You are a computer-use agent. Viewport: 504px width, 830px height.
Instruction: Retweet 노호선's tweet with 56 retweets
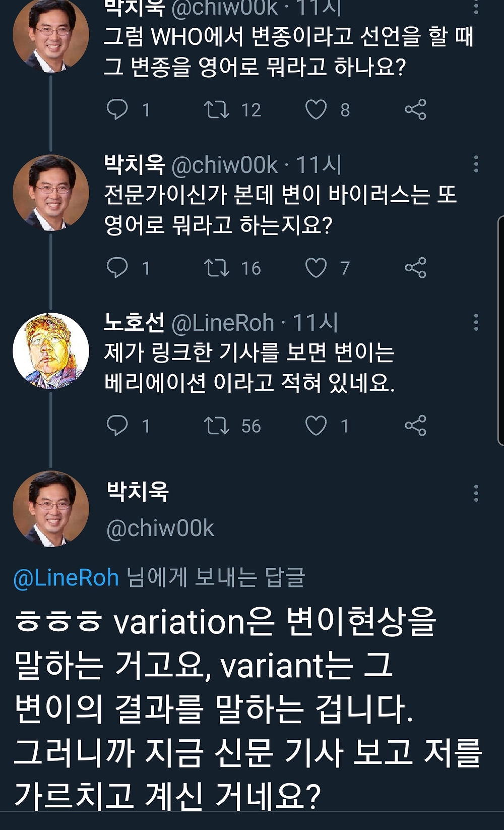point(217,426)
